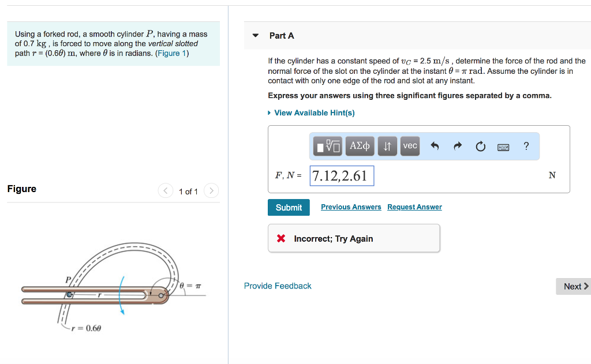The width and height of the screenshot is (591, 364).
Task: Open Request Answer
Action: tap(414, 207)
